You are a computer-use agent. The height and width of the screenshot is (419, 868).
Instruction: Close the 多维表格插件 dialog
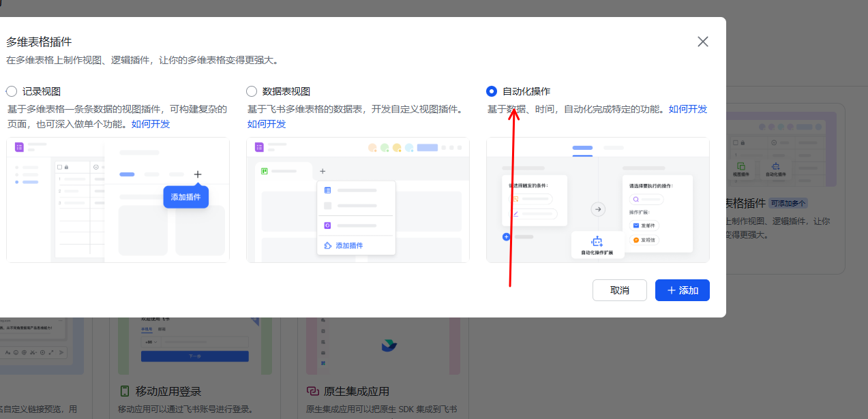pyautogui.click(x=703, y=42)
